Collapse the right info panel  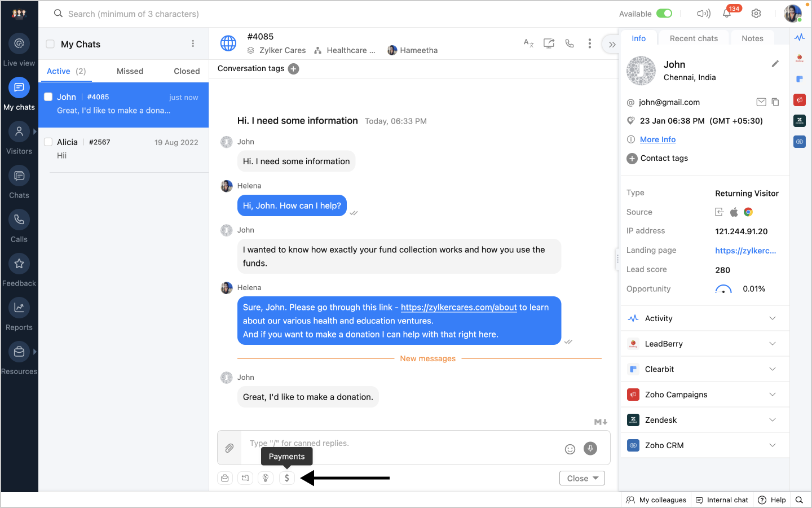point(612,45)
